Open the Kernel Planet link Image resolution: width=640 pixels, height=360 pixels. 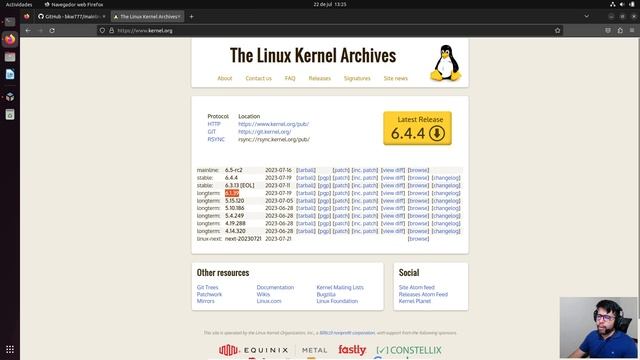click(415, 301)
